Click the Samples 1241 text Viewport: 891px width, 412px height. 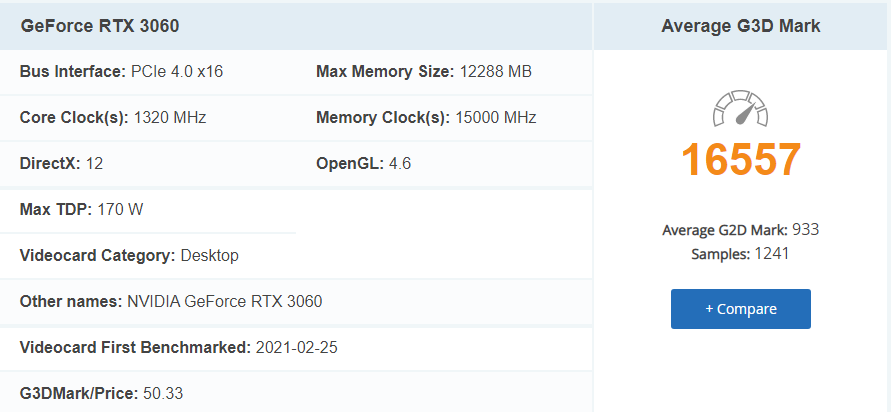coord(740,254)
